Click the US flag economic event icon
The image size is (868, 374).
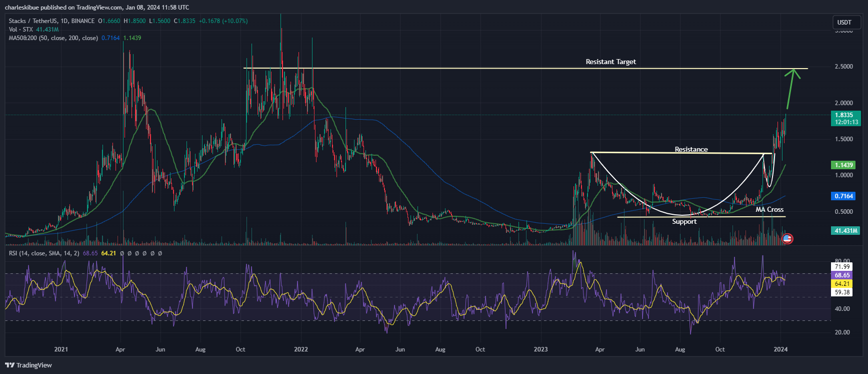[787, 239]
